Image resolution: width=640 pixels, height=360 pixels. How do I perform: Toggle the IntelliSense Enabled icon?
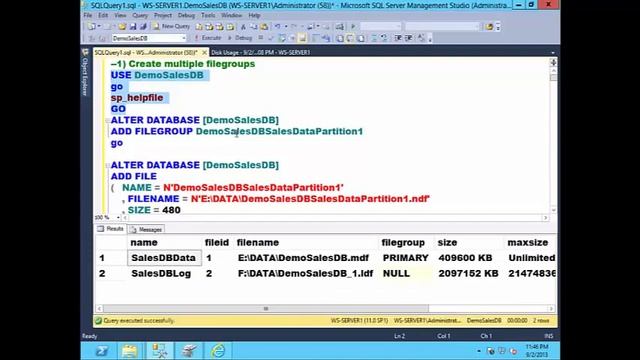pyautogui.click(x=302, y=38)
